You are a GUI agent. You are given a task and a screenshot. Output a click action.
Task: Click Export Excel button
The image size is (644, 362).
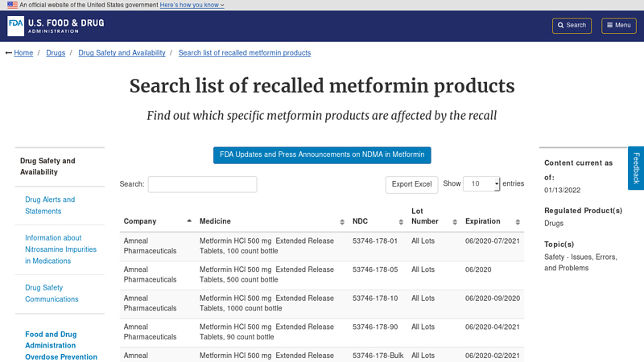(411, 184)
